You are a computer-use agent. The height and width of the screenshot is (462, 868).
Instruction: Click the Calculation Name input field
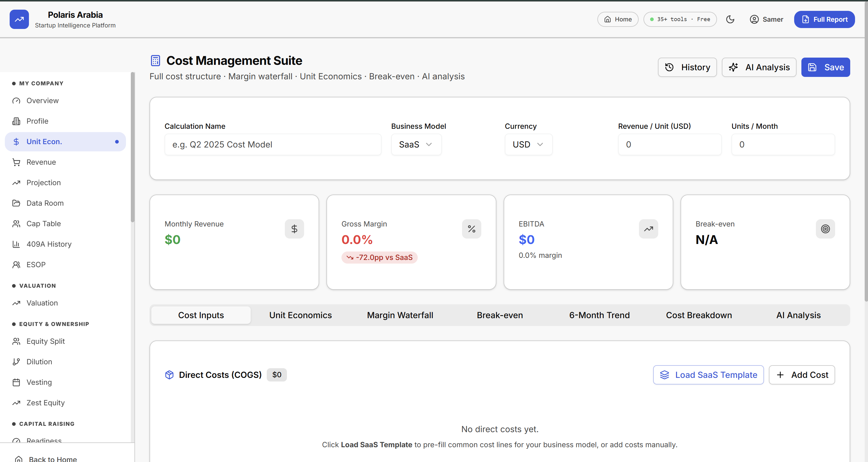272,144
